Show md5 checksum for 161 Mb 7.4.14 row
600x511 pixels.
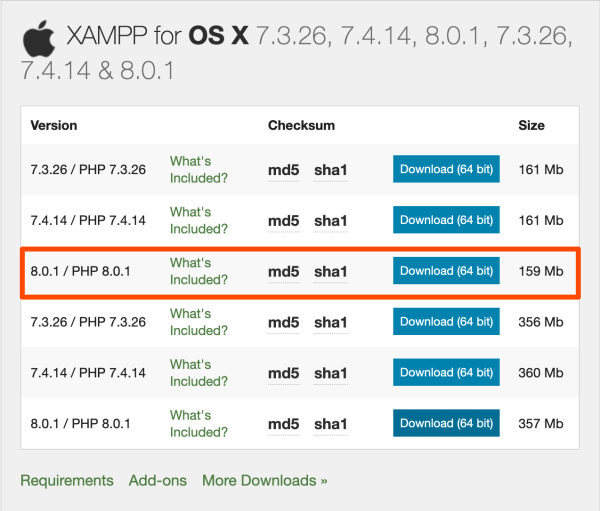(284, 221)
